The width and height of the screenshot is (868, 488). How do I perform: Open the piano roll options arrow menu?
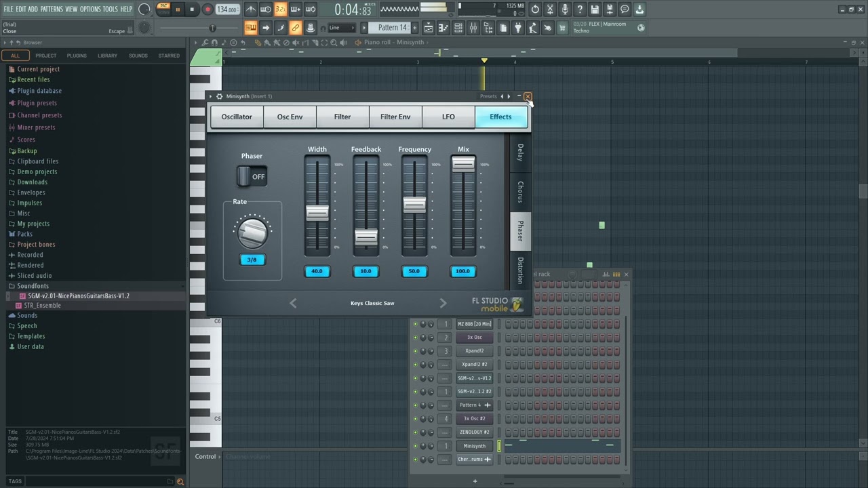click(x=195, y=43)
